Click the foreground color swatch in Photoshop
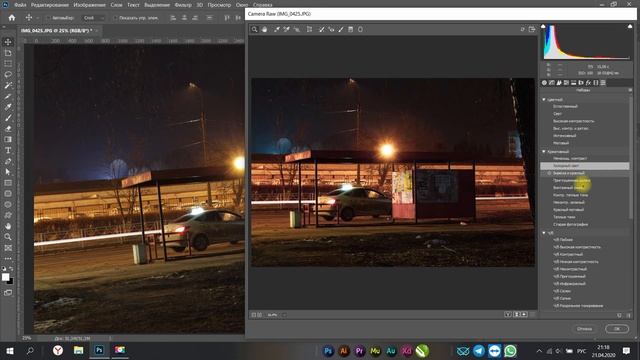 point(5,277)
